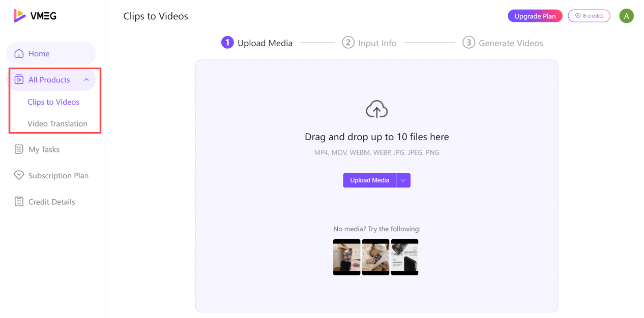Click the My Tasks list icon
This screenshot has width=644, height=318.
pos(19,149)
